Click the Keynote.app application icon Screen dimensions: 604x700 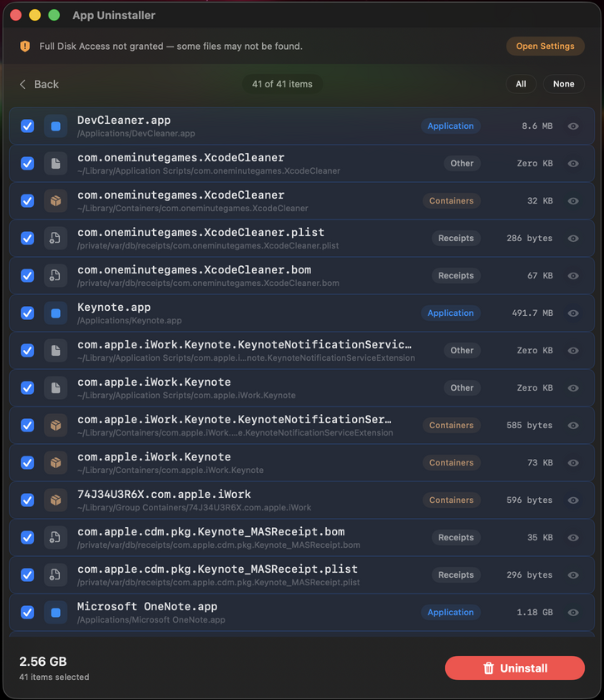click(x=56, y=313)
